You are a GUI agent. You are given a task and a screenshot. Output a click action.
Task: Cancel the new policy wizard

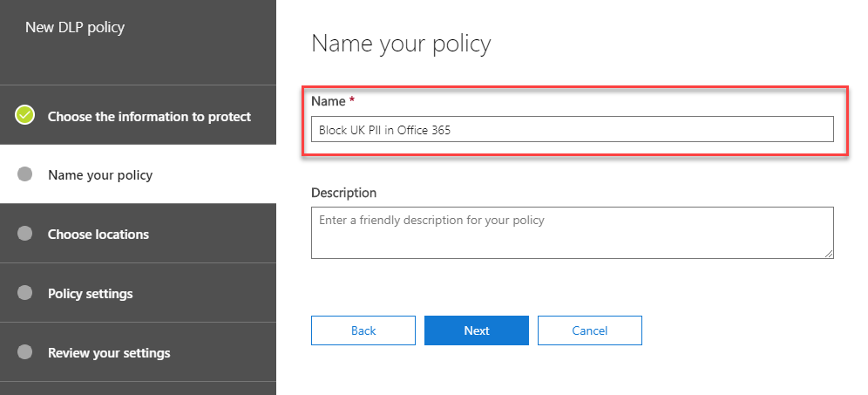coord(590,330)
